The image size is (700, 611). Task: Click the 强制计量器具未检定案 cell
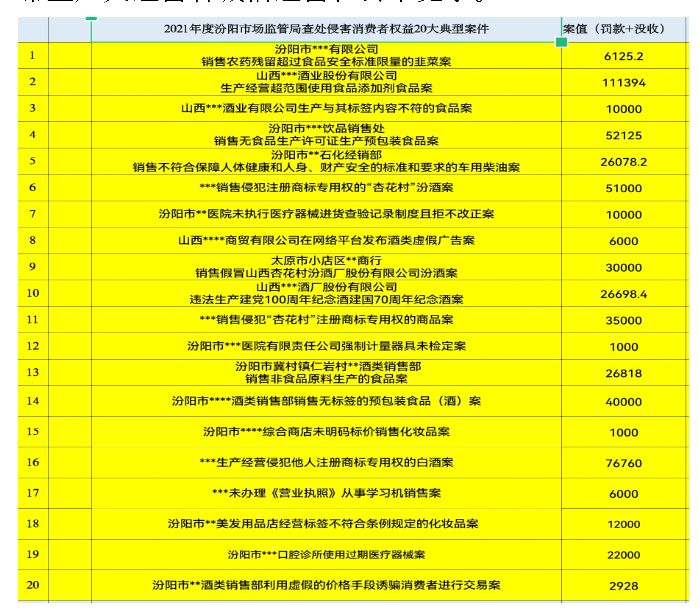coord(326,346)
